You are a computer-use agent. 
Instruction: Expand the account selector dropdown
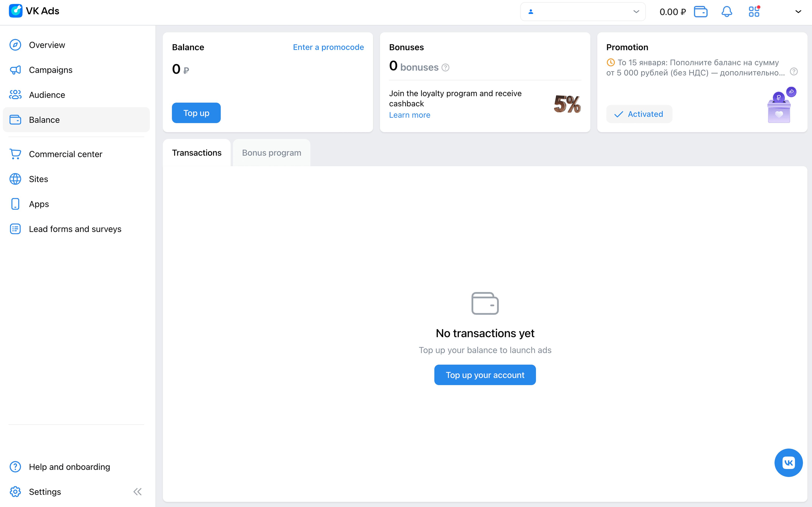583,12
